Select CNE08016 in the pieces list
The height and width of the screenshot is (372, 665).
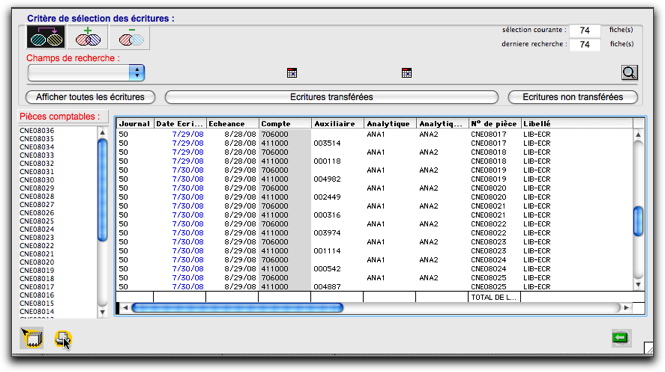(x=37, y=295)
